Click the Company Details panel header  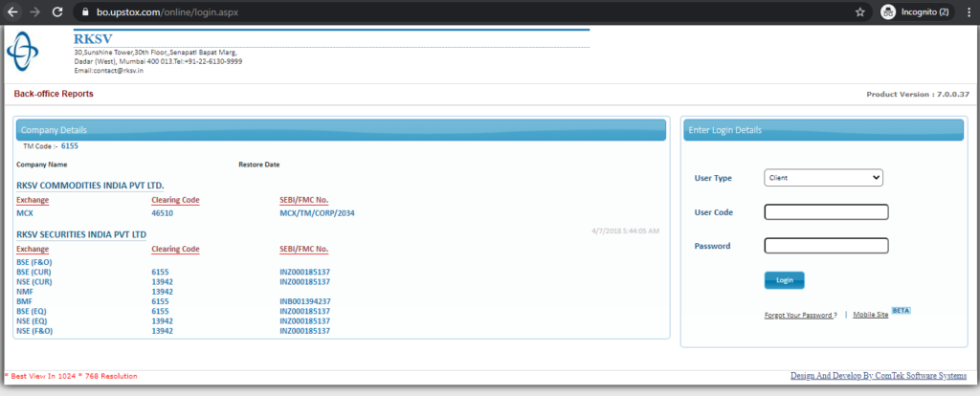click(x=342, y=130)
